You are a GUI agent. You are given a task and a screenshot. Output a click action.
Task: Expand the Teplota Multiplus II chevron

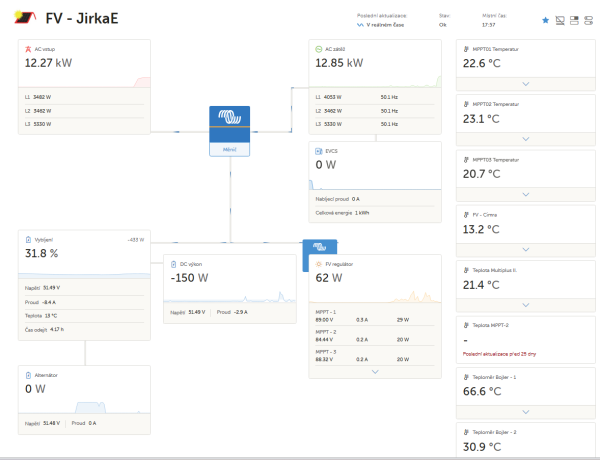click(526, 305)
